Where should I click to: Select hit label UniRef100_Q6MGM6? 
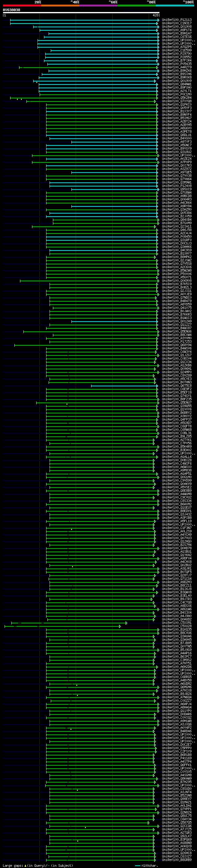pos(177,687)
